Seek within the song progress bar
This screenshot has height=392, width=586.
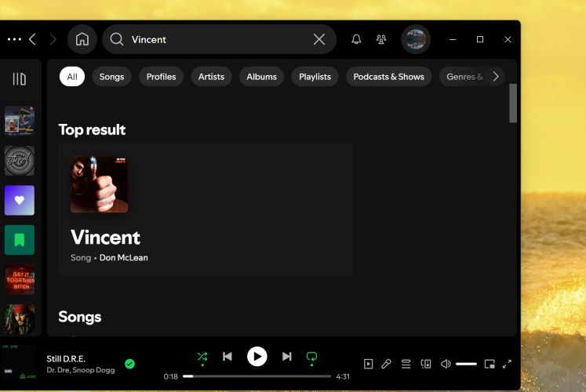coord(257,376)
